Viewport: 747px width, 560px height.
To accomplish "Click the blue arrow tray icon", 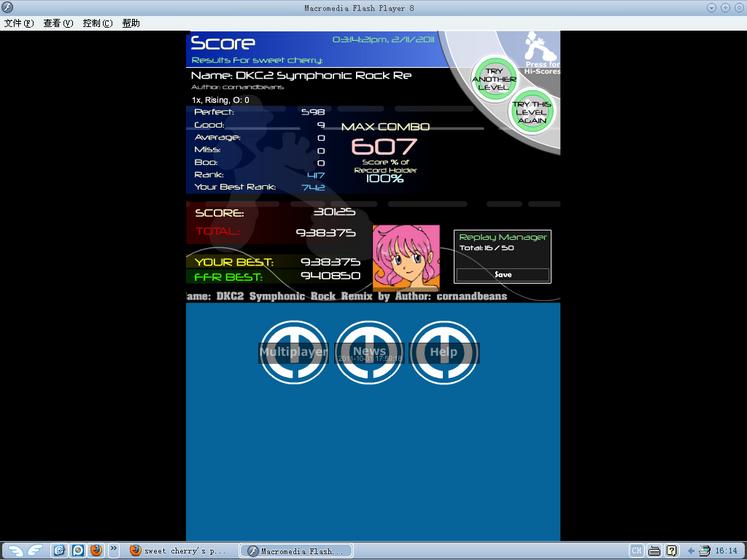I will pos(691,551).
